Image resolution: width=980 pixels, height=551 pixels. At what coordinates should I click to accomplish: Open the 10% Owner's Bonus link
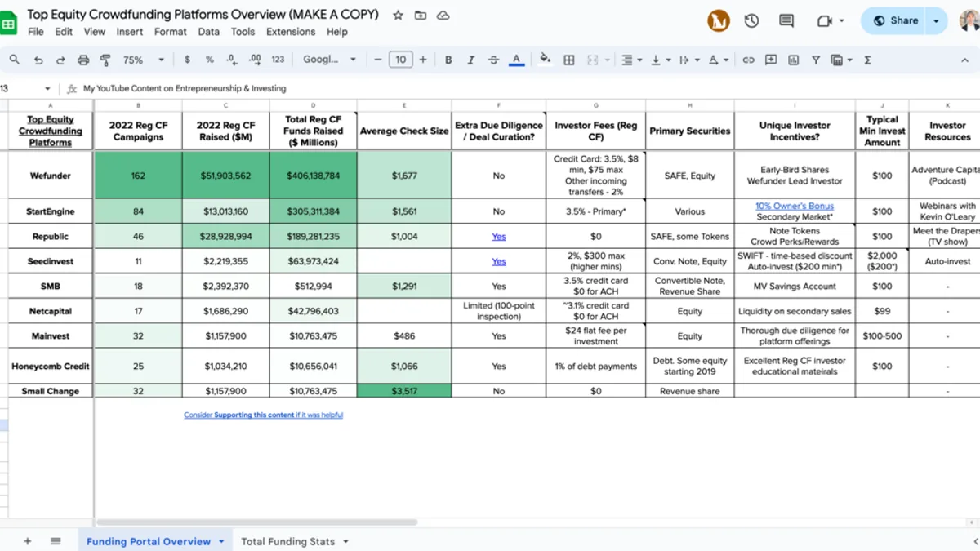pos(794,206)
